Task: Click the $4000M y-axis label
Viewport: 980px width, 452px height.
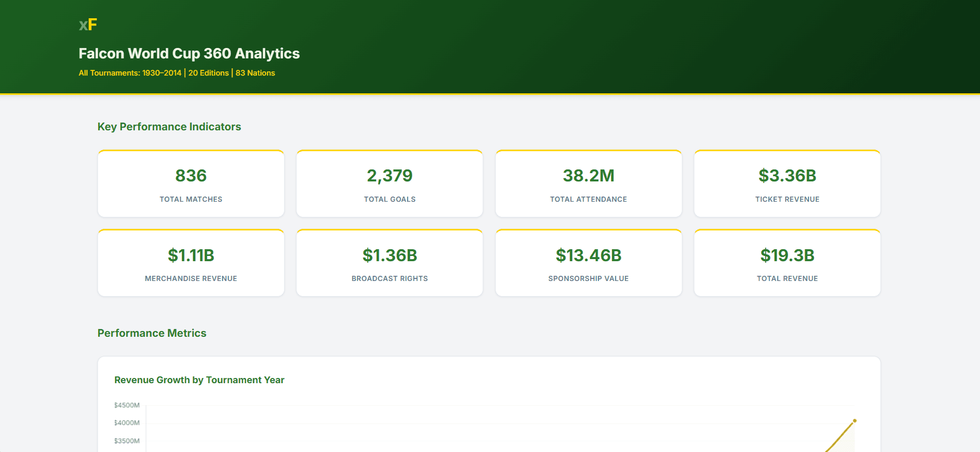Action: coord(127,423)
